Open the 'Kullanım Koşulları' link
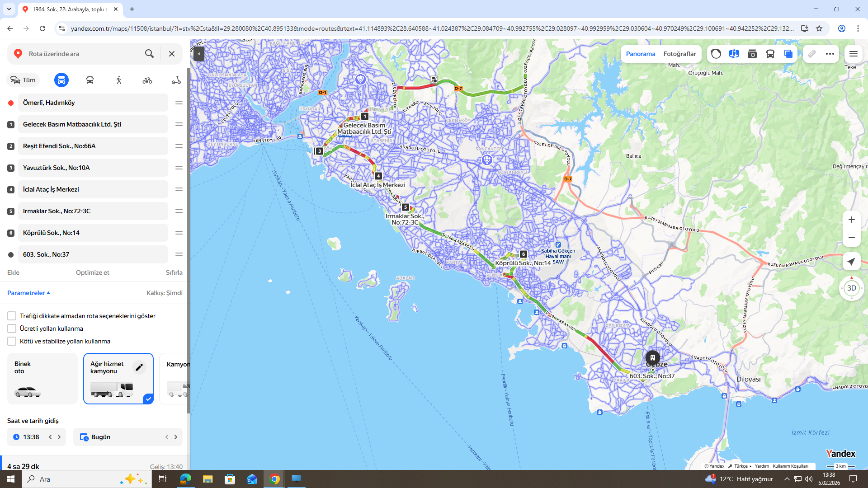 click(791, 466)
